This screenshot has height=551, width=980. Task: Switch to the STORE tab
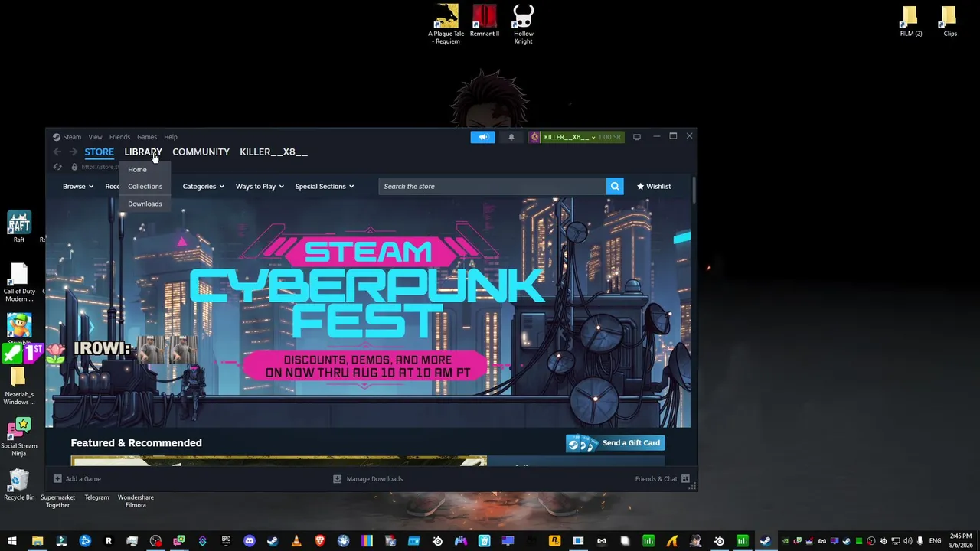(x=100, y=152)
